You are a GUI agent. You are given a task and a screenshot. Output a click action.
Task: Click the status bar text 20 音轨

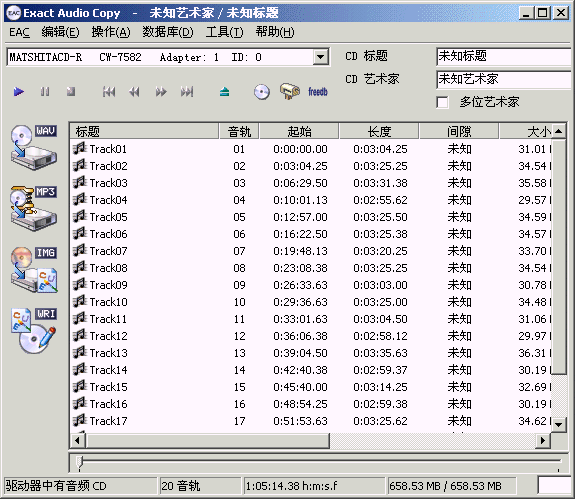(180, 486)
